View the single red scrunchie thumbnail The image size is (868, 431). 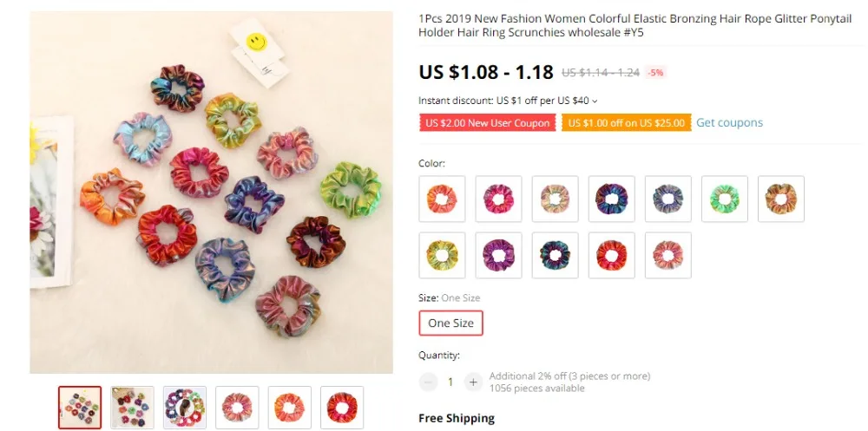pos(341,408)
